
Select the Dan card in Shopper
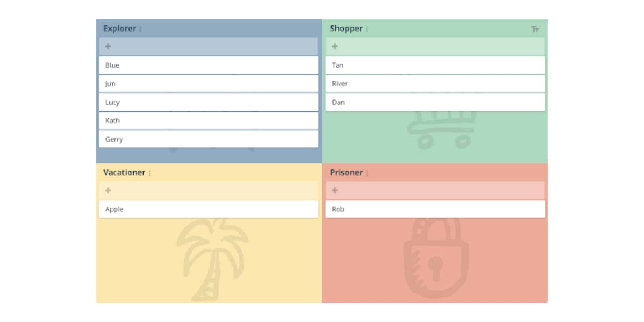(435, 102)
